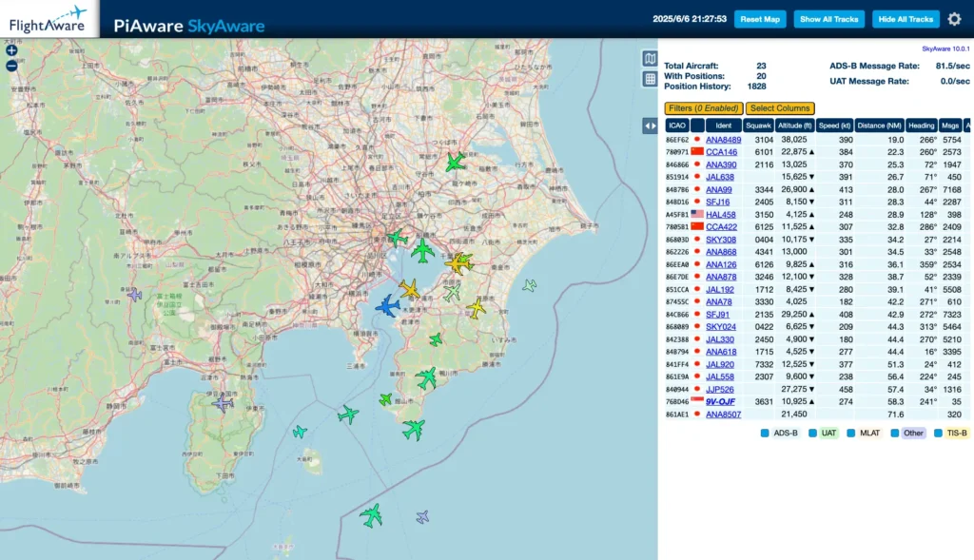The width and height of the screenshot is (974, 560).
Task: Click the Position History value 1828
Action: 756,87
